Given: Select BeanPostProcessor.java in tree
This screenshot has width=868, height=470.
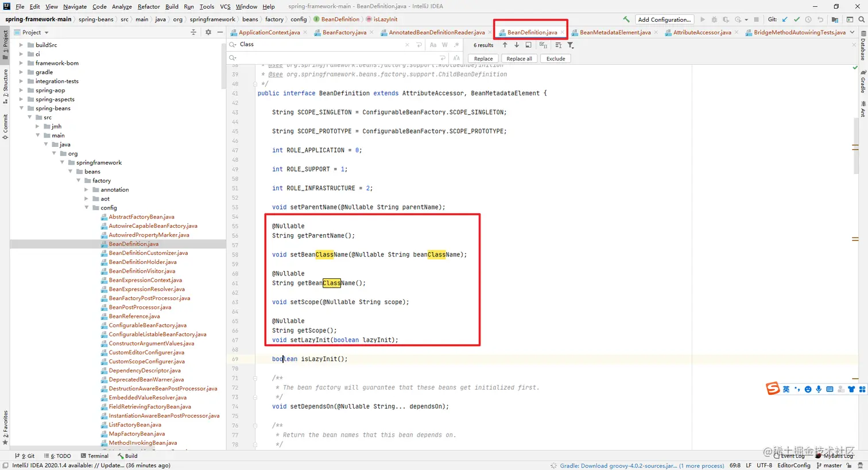Looking at the screenshot, I should (139, 307).
